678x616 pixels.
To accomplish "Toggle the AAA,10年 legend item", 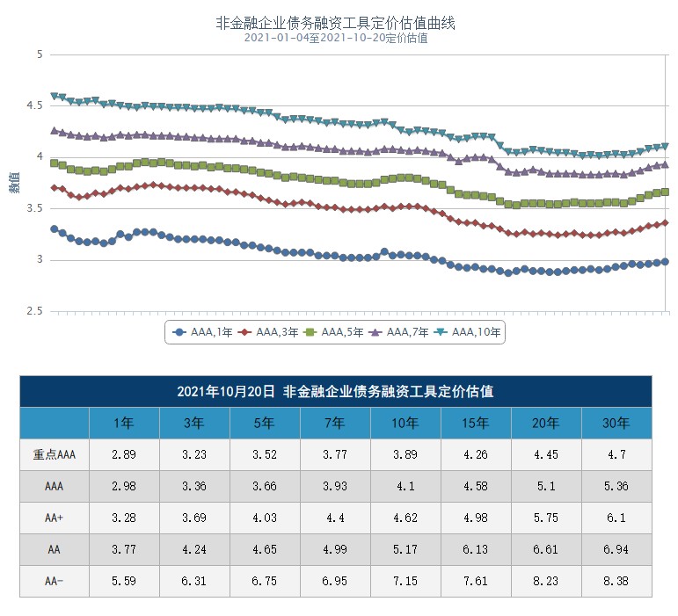I will 471,332.
